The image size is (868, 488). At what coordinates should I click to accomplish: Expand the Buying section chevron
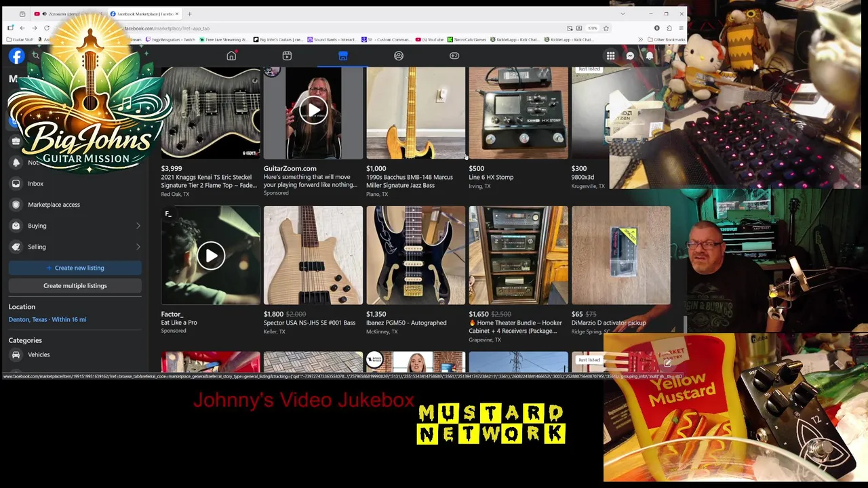tap(138, 226)
